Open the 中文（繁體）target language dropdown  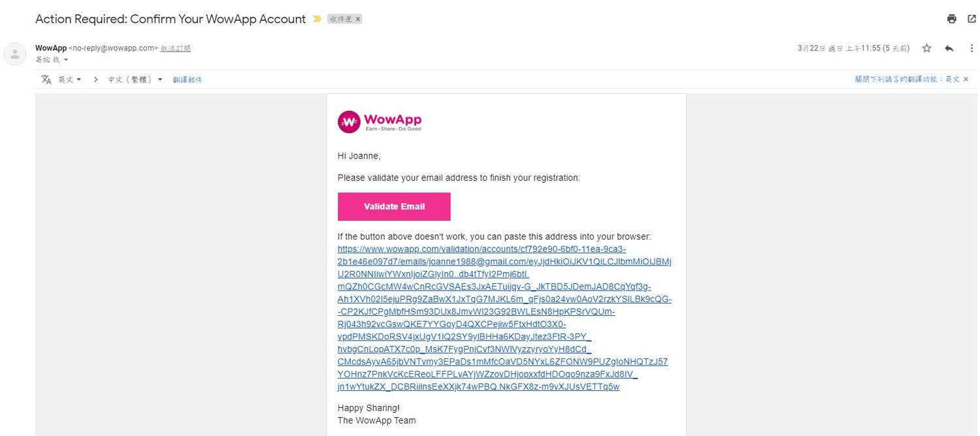pyautogui.click(x=135, y=80)
